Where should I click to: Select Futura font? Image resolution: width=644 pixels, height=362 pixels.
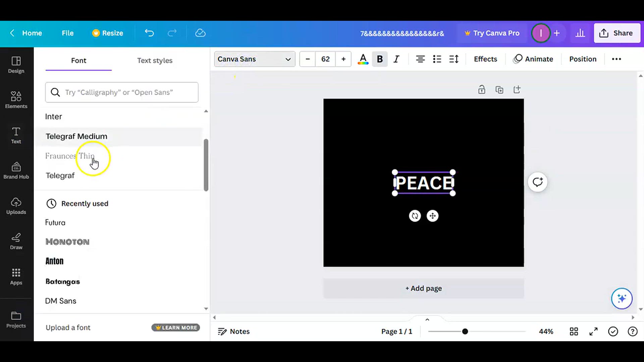tap(119, 223)
